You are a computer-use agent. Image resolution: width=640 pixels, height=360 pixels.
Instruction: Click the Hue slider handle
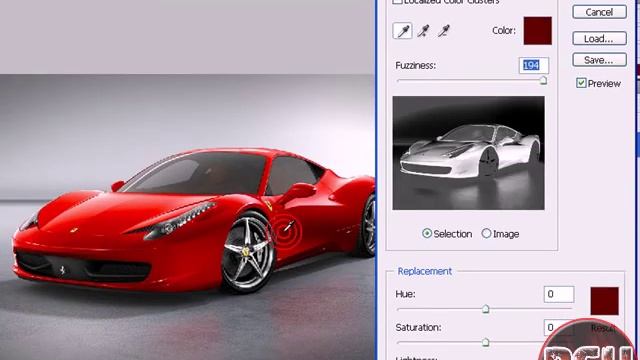pos(485,309)
